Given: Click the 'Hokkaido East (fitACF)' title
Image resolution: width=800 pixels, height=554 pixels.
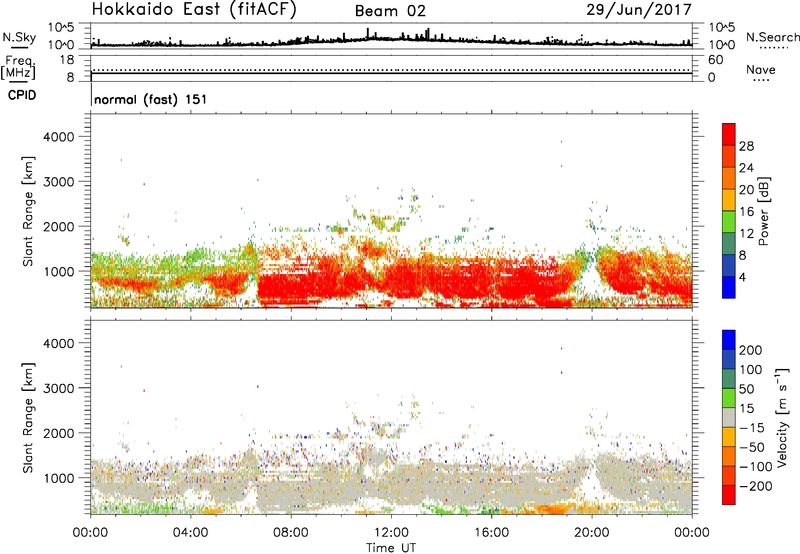Looking at the screenshot, I should (x=194, y=10).
